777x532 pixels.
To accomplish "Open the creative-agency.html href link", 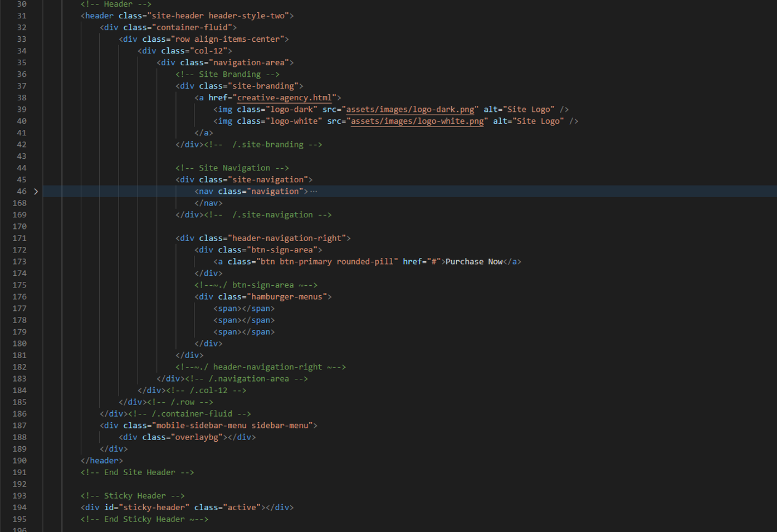I will pyautogui.click(x=284, y=98).
